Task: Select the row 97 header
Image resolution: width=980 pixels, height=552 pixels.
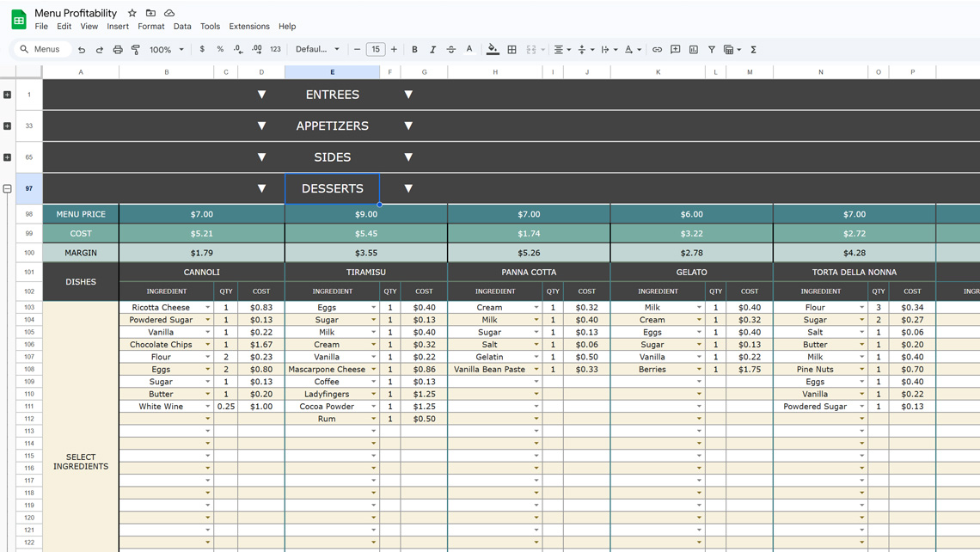Action: tap(28, 188)
